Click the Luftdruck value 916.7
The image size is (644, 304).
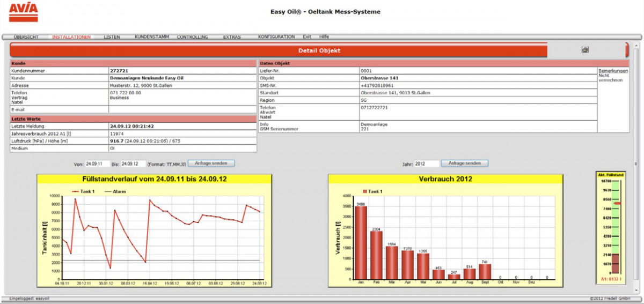point(117,141)
